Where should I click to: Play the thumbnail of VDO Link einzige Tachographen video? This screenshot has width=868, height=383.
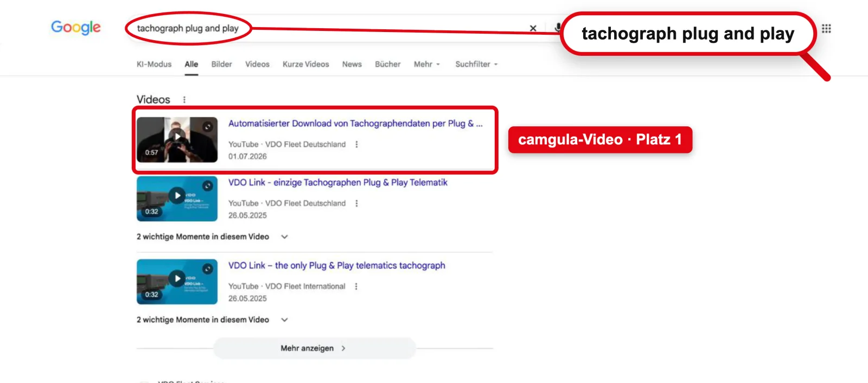[x=177, y=199]
